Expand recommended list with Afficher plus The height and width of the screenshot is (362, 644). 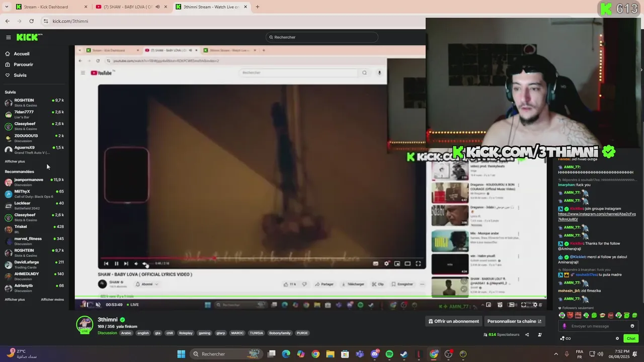(x=15, y=300)
